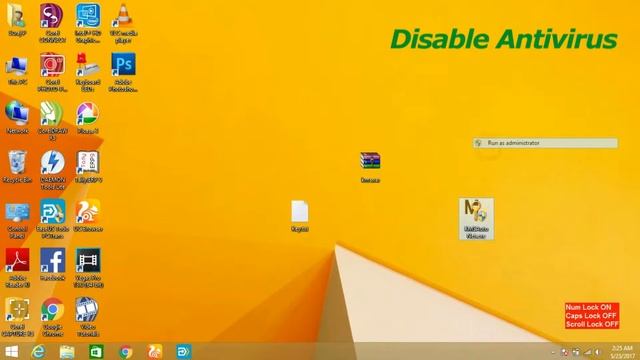Select the WinRAR archive file on desktop
This screenshot has height=360, width=640.
pos(370,167)
